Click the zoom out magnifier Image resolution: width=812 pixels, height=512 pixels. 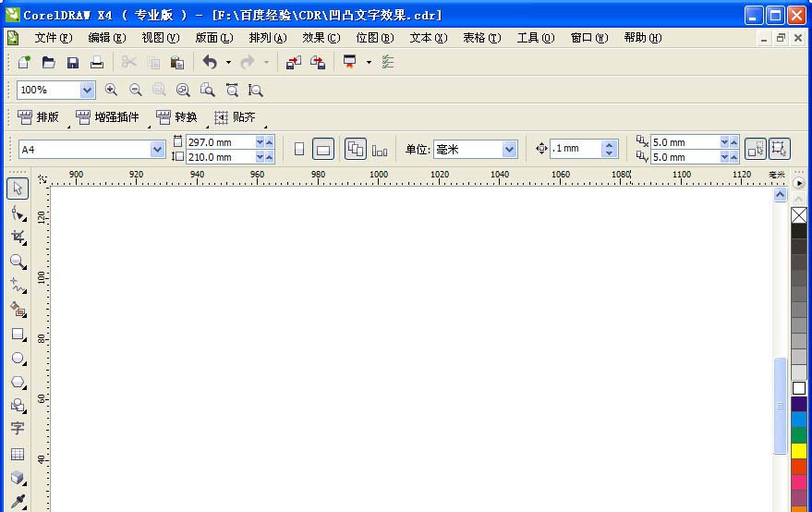pos(135,91)
